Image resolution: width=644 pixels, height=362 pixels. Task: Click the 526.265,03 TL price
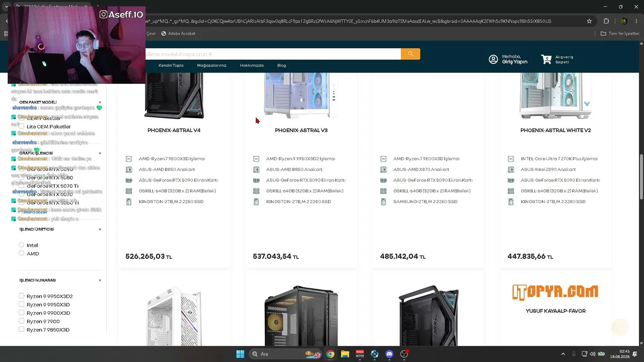149,256
